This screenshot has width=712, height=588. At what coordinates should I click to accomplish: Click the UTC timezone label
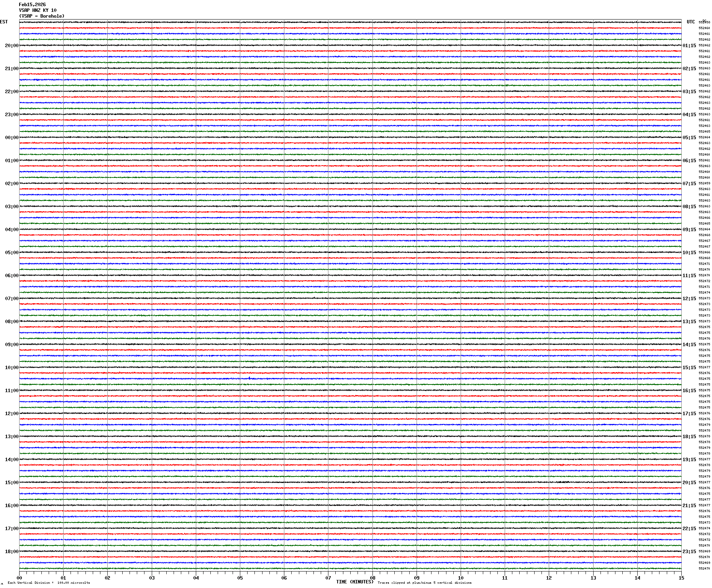click(x=691, y=22)
